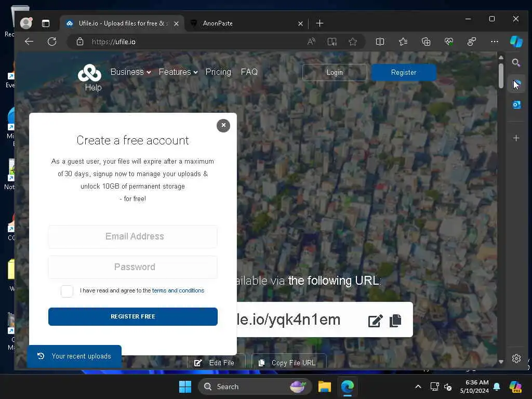Open the sidebar app under the cursor
The width and height of the screenshot is (532, 399).
(x=516, y=84)
